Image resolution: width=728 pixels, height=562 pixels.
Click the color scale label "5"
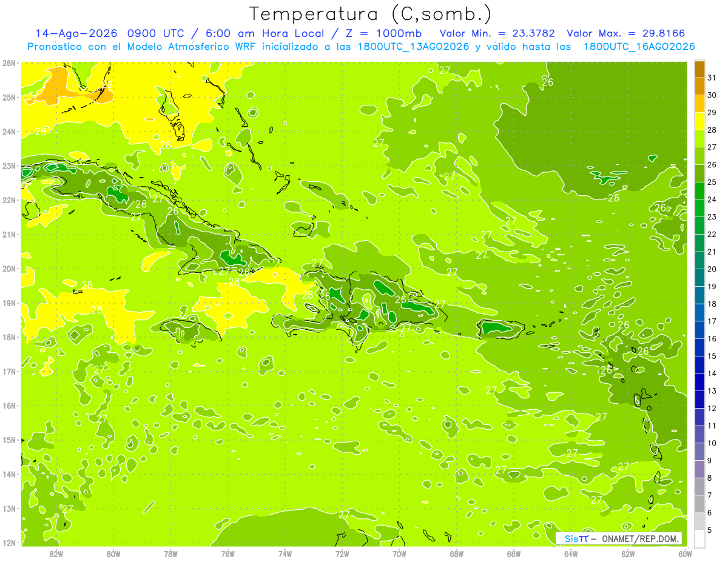pyautogui.click(x=710, y=530)
